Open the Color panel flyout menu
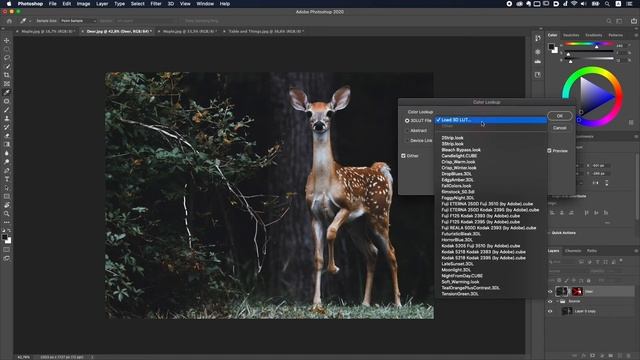Viewport: 640px width, 360px height. pos(636,35)
